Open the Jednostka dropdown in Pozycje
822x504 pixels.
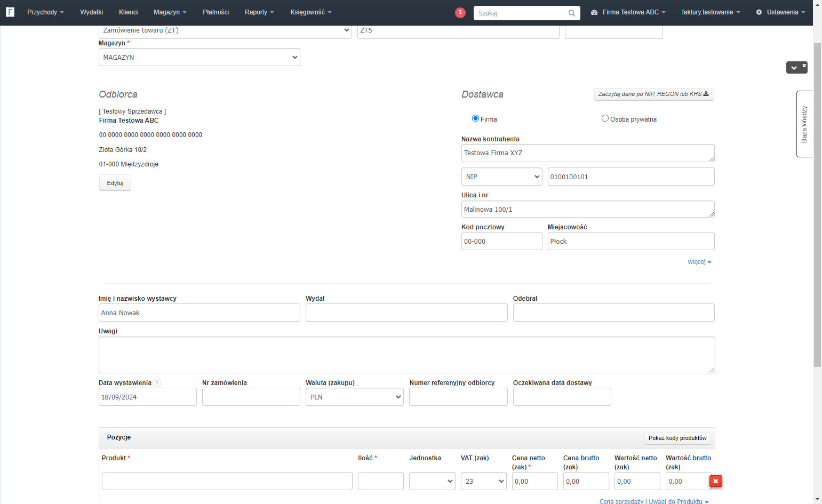pos(432,481)
